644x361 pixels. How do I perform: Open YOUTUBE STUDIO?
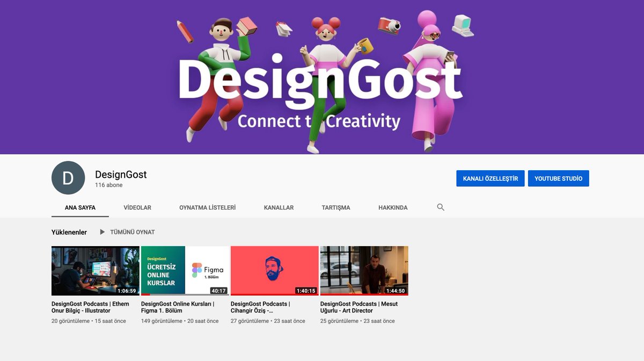coord(558,178)
